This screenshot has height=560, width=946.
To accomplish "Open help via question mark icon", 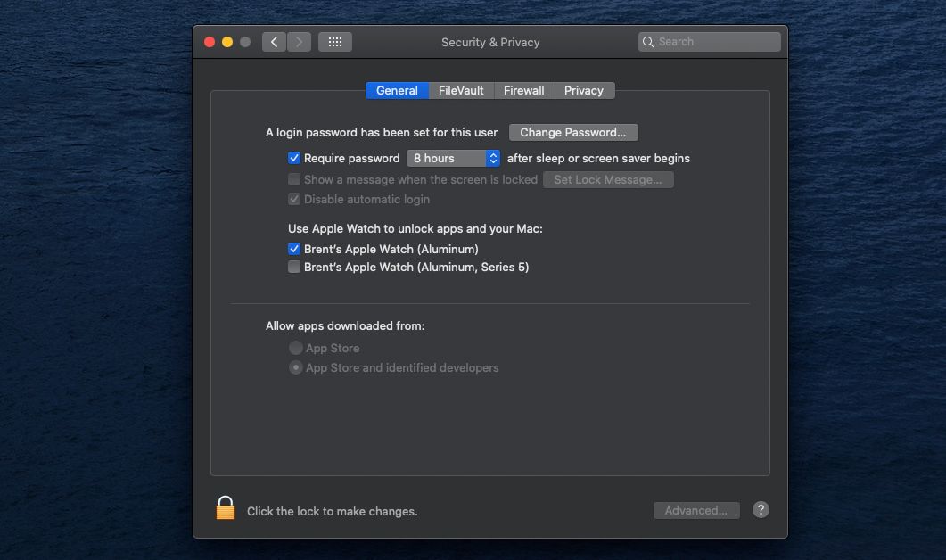I will (x=761, y=510).
